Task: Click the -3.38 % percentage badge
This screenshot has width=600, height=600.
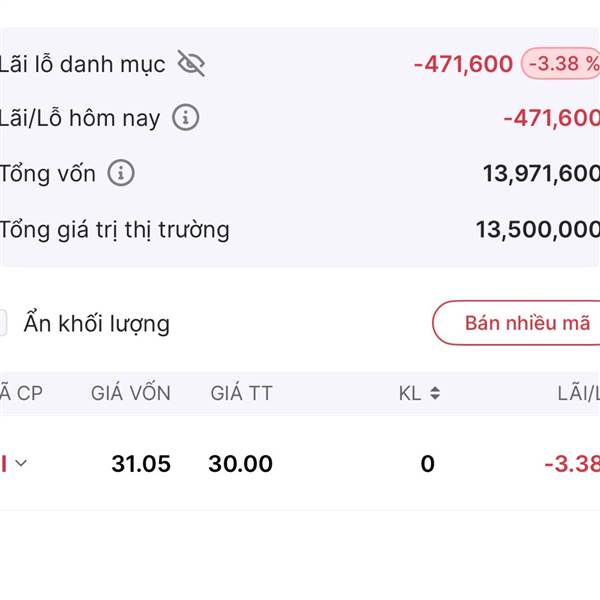Action: pyautogui.click(x=562, y=64)
